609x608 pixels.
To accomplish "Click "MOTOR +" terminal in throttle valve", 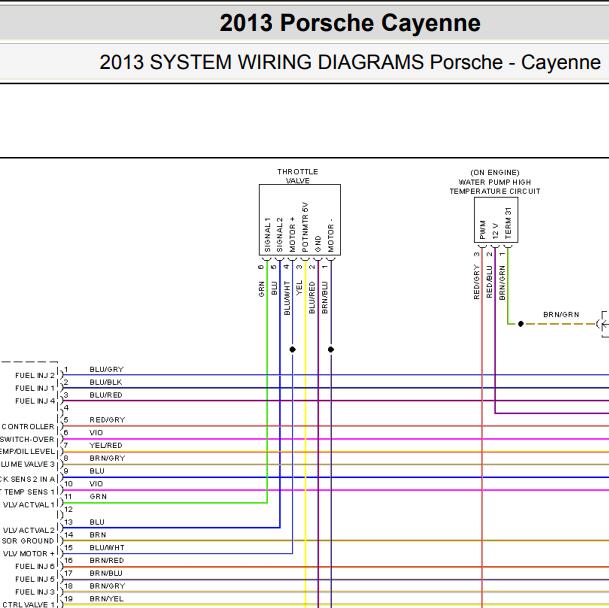I will click(292, 235).
